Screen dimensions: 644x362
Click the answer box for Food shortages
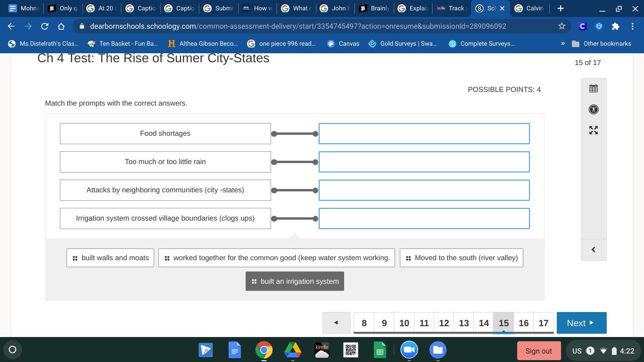click(424, 133)
